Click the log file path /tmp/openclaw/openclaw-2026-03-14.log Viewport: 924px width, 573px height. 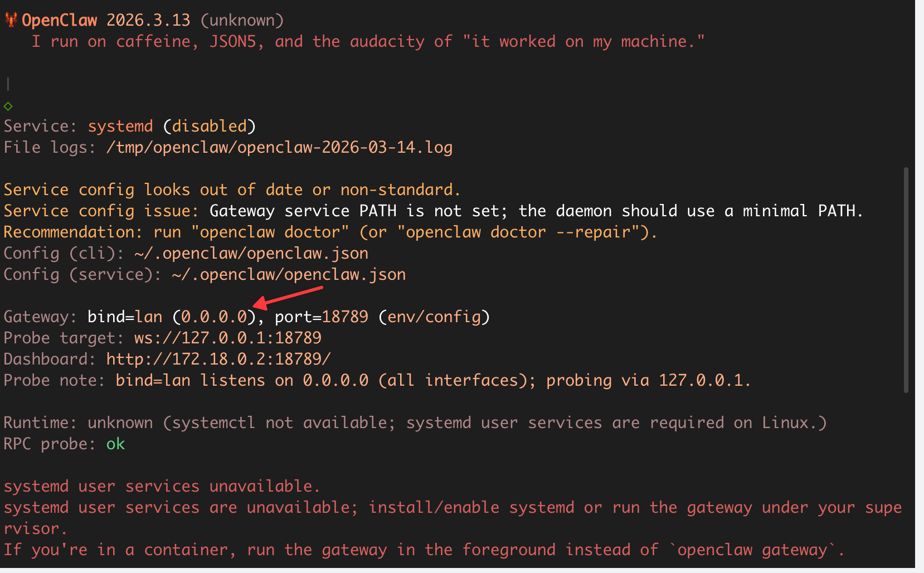[279, 148]
